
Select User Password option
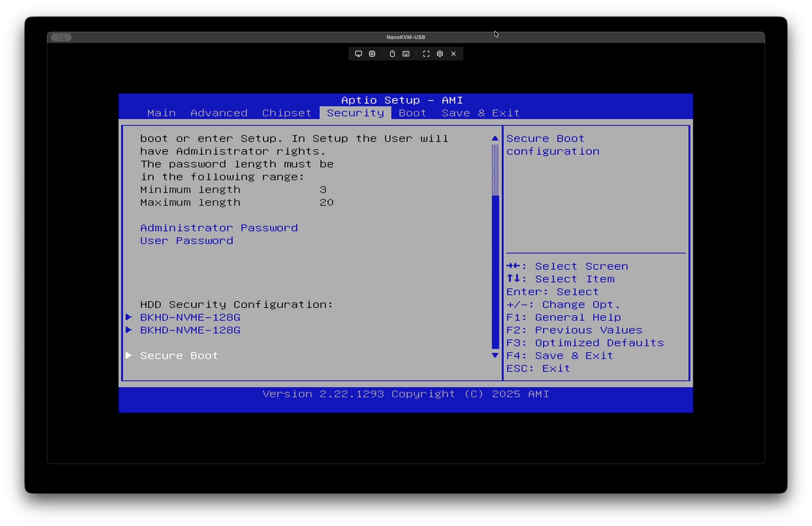[187, 241]
